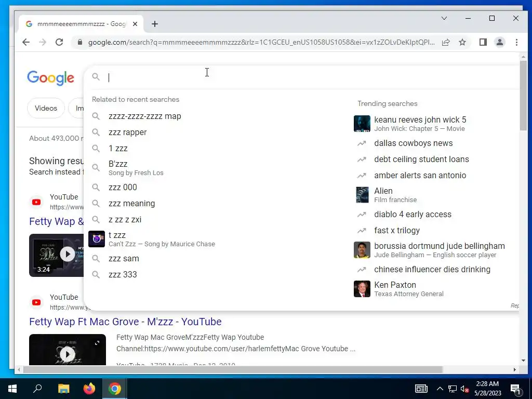The image size is (532, 399).
Task: Choose suggestion 'z zz z zxi'
Action: [x=125, y=220]
